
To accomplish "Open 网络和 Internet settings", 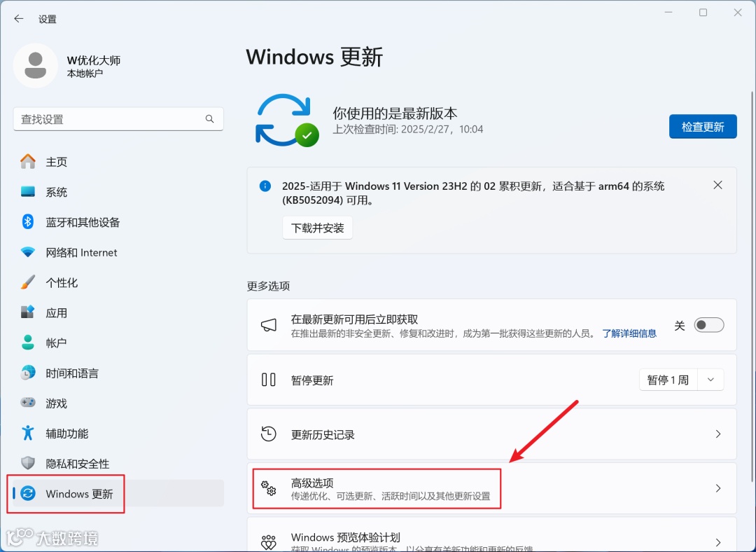I will click(118, 252).
